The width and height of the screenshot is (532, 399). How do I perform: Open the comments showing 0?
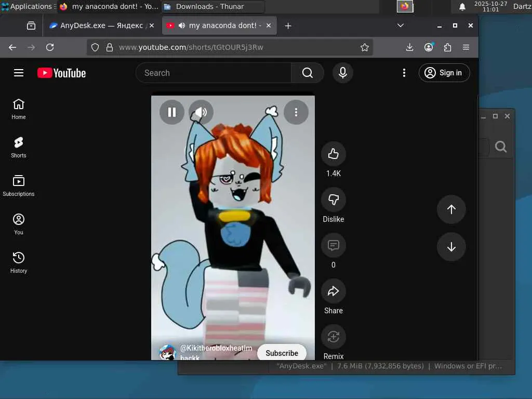click(333, 245)
